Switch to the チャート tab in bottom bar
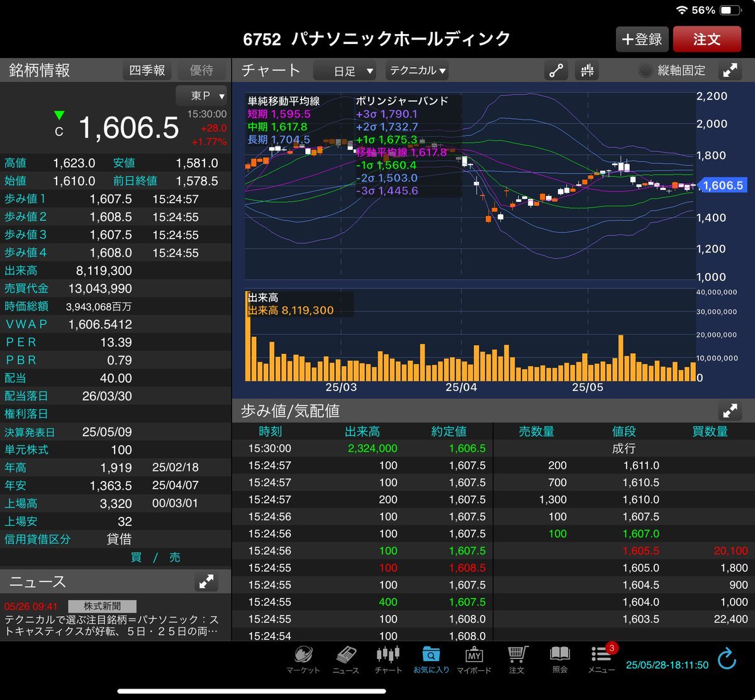The image size is (755, 700). pyautogui.click(x=388, y=658)
